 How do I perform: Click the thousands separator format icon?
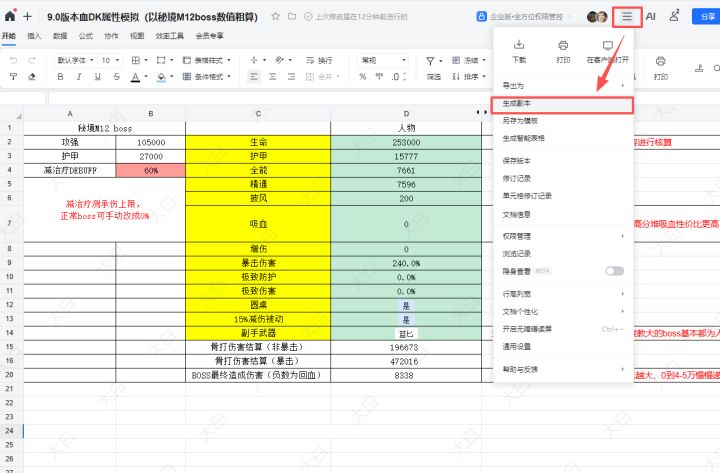pyautogui.click(x=379, y=77)
